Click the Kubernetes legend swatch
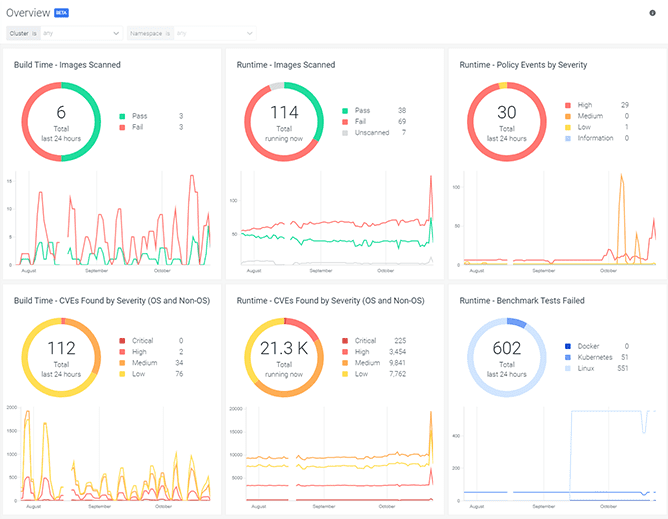Viewport: 668px width, 519px height. [x=568, y=358]
